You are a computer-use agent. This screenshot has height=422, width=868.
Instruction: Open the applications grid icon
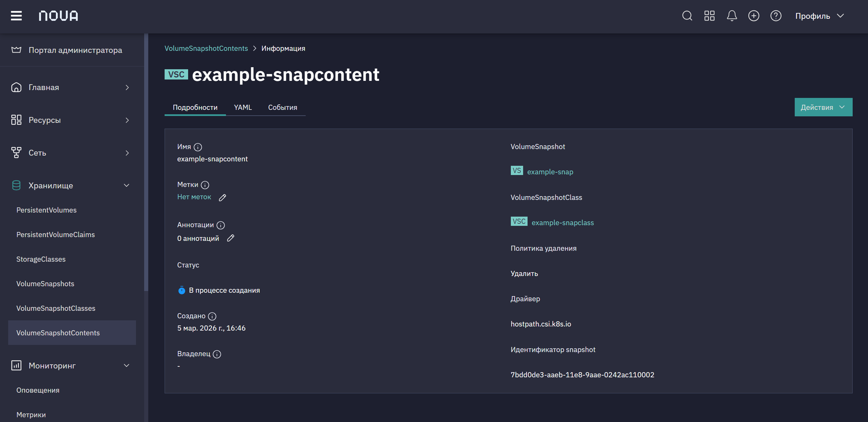point(710,16)
